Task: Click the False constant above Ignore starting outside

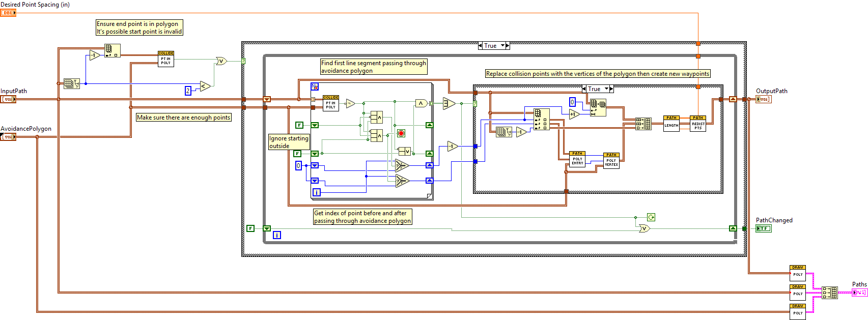Action: click(299, 125)
